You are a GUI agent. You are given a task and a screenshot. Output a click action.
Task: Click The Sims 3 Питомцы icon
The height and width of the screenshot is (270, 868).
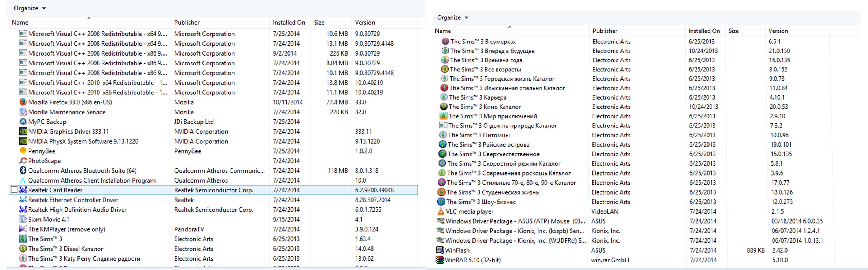pos(443,135)
